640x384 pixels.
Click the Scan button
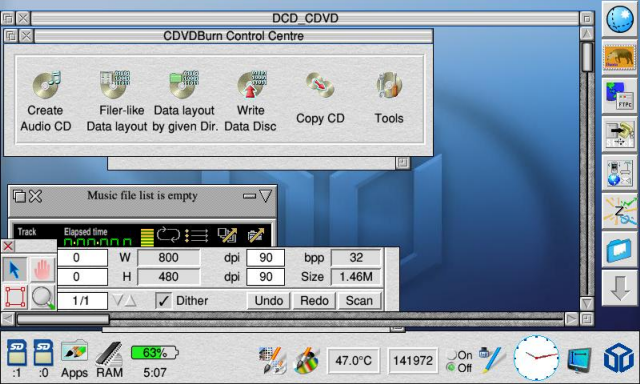(359, 301)
